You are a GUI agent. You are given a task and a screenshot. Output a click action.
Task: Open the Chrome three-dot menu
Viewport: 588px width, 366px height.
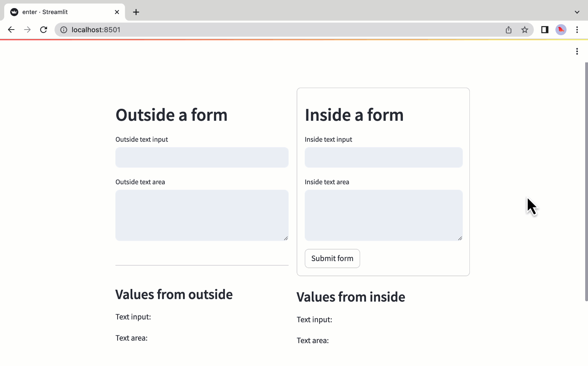pos(577,30)
